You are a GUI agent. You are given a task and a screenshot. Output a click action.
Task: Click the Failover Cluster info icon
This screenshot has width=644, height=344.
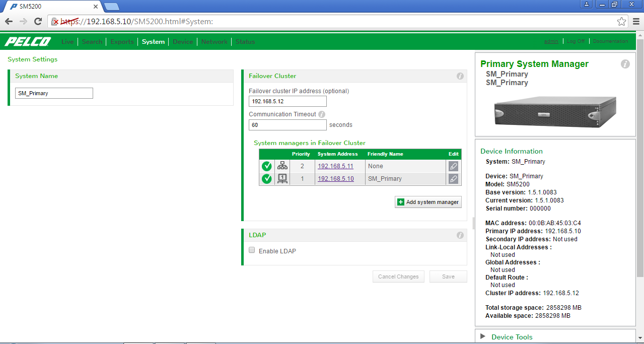click(460, 76)
